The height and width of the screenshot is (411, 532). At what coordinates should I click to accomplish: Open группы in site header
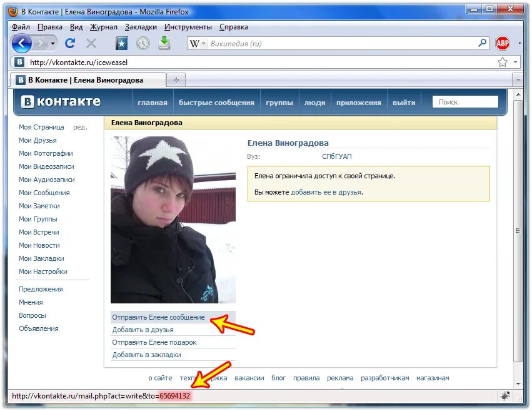279,103
